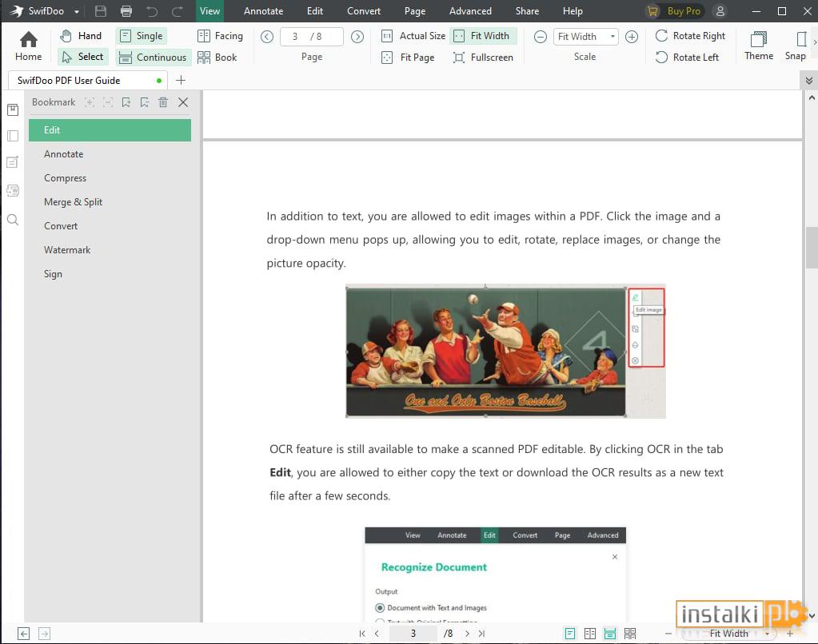Viewport: 818px width, 644px height.
Task: Zoom out with ribbon minus icon
Action: pos(541,37)
